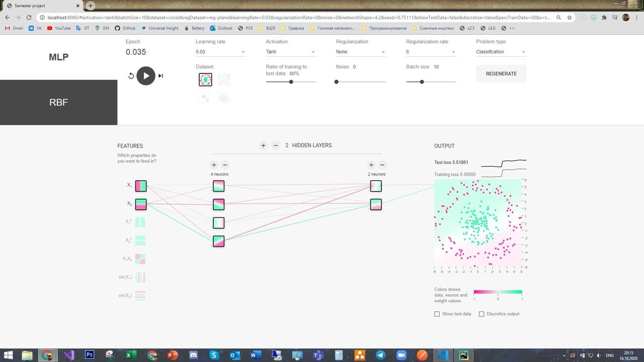The height and width of the screenshot is (362, 644).
Task: Click the Noise slider handle
Action: coord(337,81)
